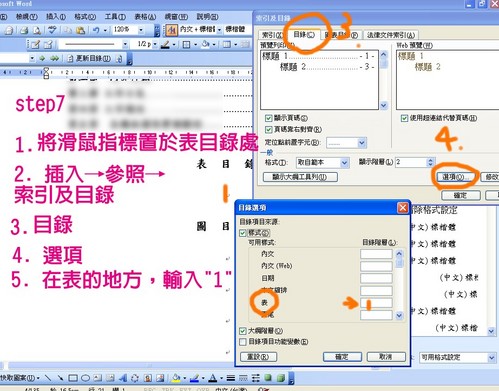Increase Show levels stepper value
This screenshot has height=391, width=499.
tap(430, 160)
